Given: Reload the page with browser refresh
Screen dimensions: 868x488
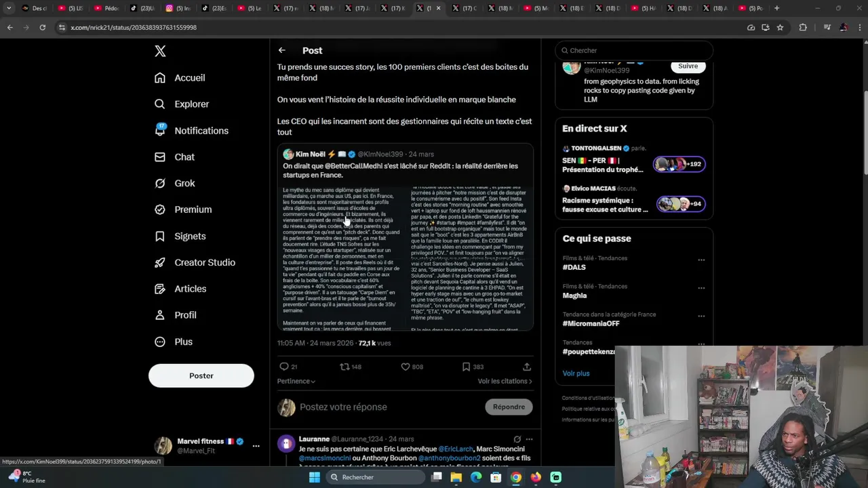Looking at the screenshot, I should [42, 27].
